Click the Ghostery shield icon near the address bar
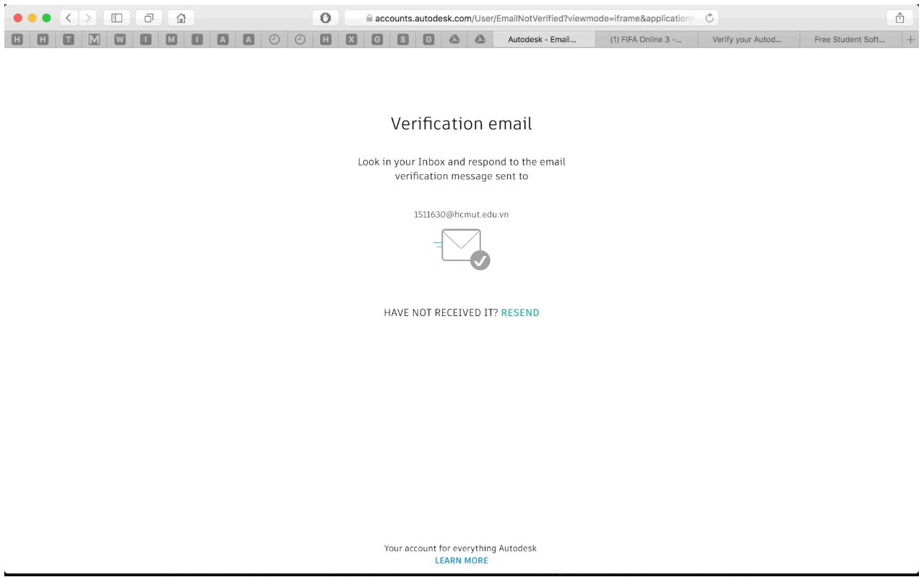Screen dimensions: 924x577 325,17
